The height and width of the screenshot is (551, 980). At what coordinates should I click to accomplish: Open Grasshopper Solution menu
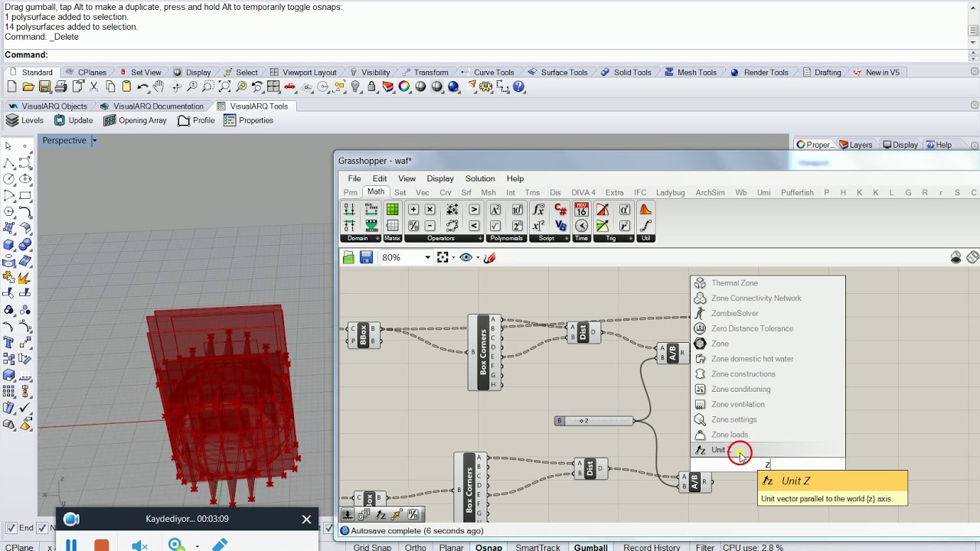pyautogui.click(x=480, y=178)
